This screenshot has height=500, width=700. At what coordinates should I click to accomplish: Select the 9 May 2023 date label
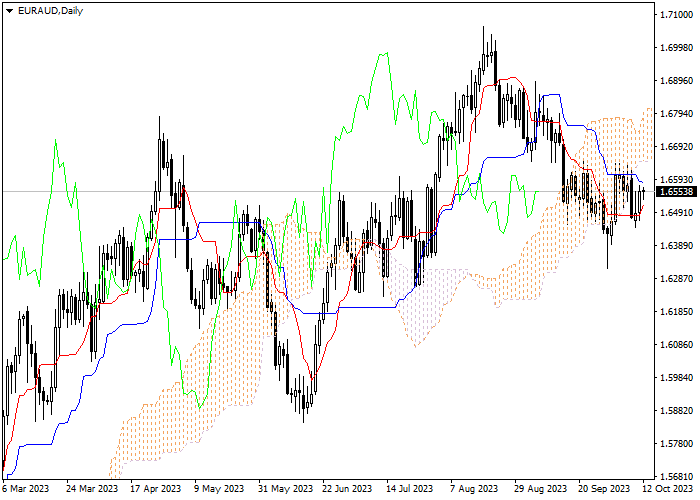pyautogui.click(x=220, y=489)
